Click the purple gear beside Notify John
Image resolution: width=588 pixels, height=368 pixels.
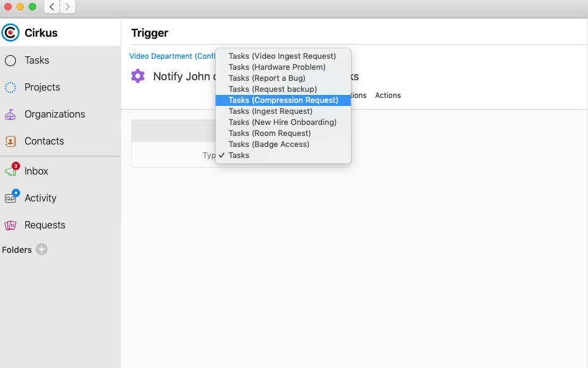[137, 75]
